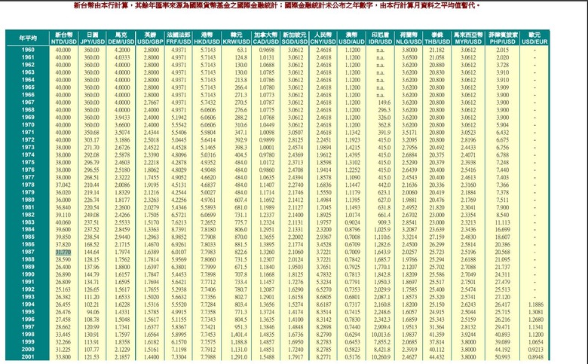Screen dimensions: 588x364
Task: Click the highlighted 31.770 value in the 1987 row
Action: click(x=63, y=252)
